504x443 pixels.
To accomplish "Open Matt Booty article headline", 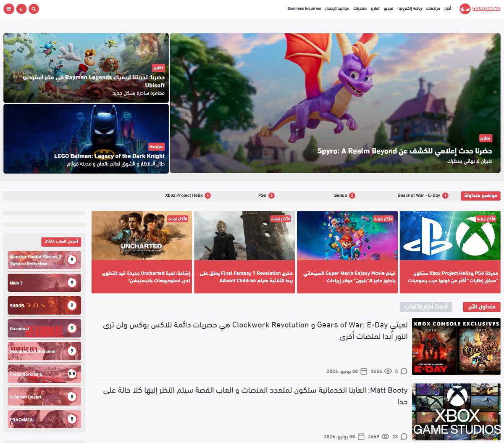I will 255,396.
